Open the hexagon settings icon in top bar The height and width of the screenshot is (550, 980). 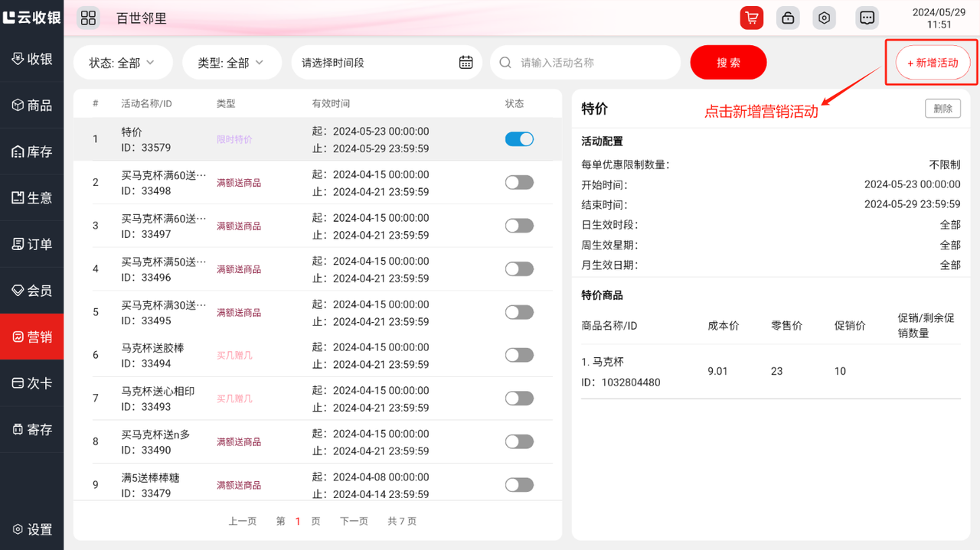coord(825,18)
